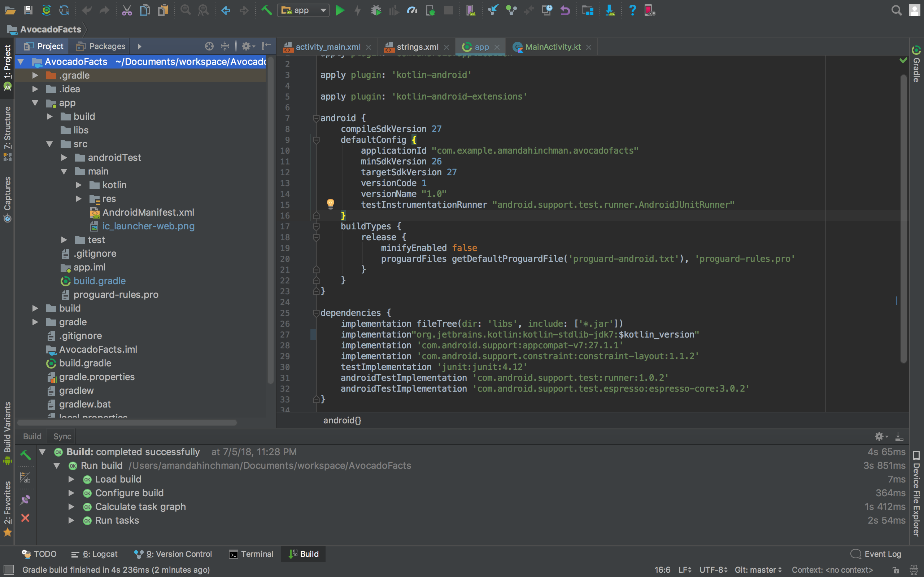924x577 pixels.
Task: Profile 'app' with the profiler icon
Action: point(412,10)
